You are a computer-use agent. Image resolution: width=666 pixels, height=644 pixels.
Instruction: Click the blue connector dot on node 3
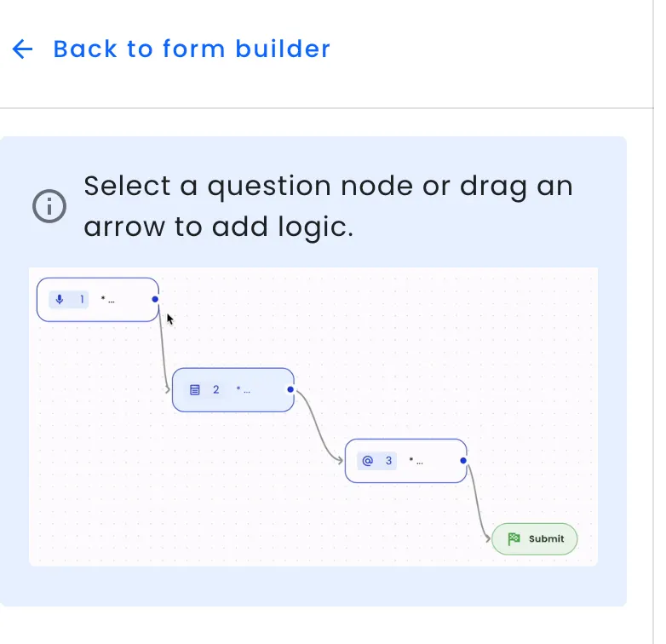click(463, 461)
